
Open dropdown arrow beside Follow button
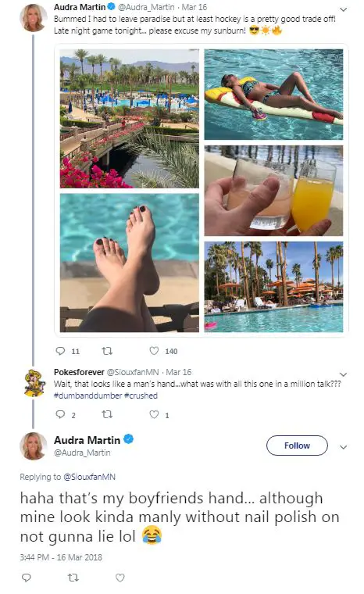pos(343,447)
